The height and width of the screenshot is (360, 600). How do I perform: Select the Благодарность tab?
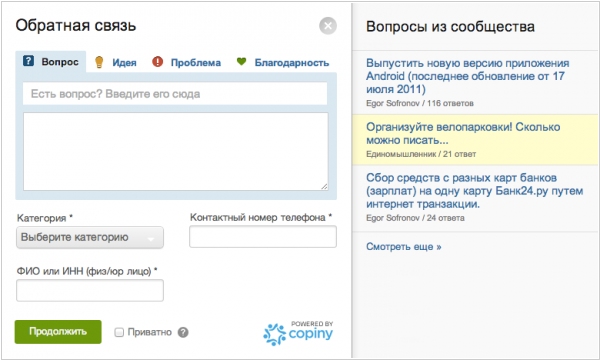(292, 62)
